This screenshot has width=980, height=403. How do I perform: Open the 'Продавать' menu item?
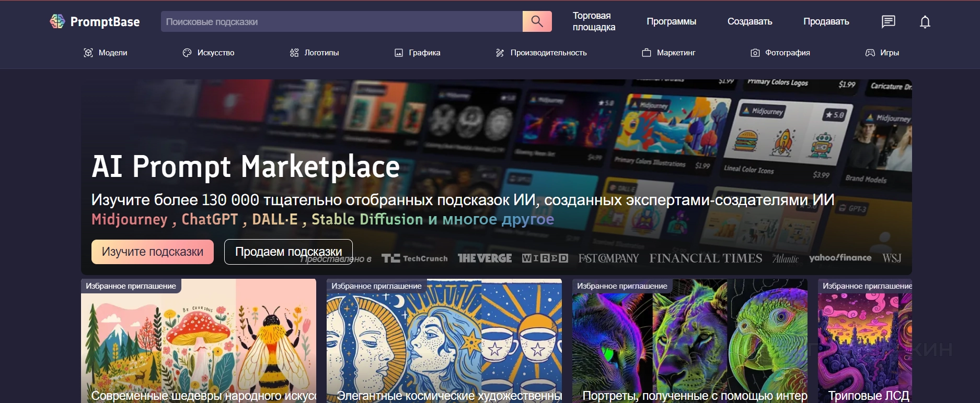tap(826, 21)
